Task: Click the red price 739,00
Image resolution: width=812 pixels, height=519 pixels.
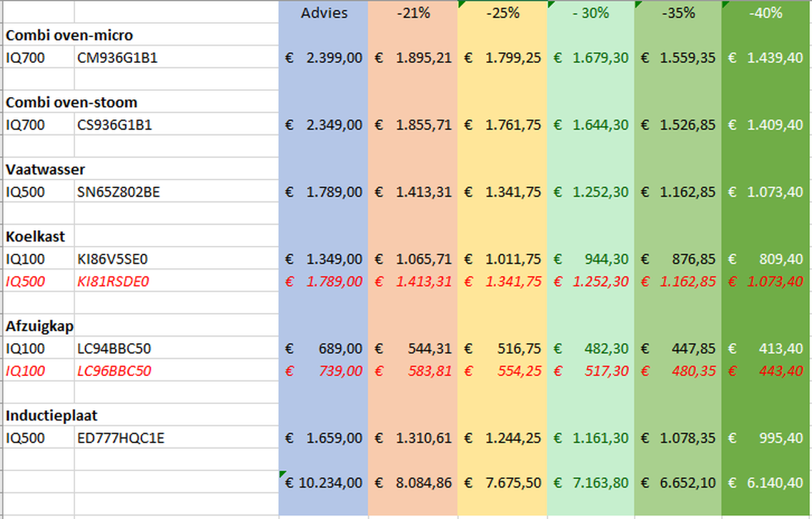Action: (x=324, y=371)
